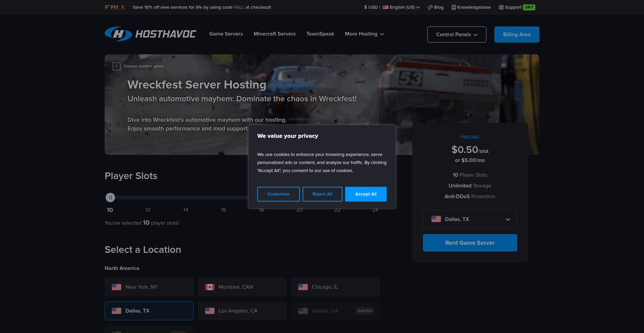Click the Sold Out badge on Atlanta
Screen dimensions: 644x333
click(x=365, y=310)
